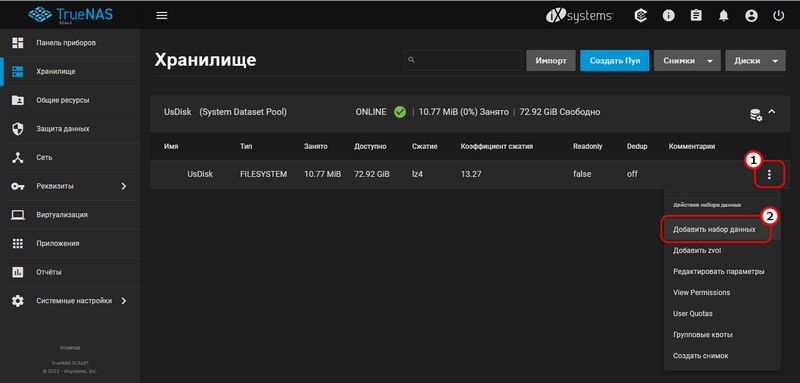This screenshot has width=800, height=383.
Task: Open the user account icon
Action: coord(751,16)
